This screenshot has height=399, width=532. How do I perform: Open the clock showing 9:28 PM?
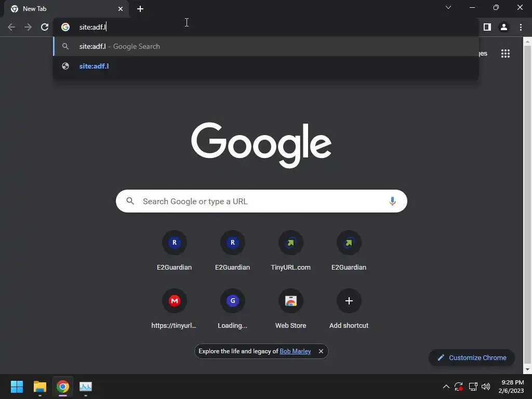click(x=511, y=387)
